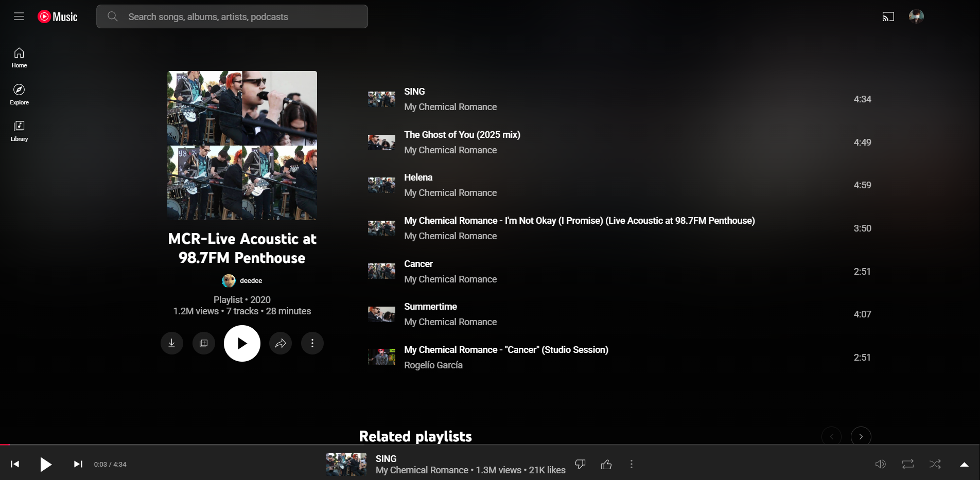Download the playlist

(x=172, y=343)
